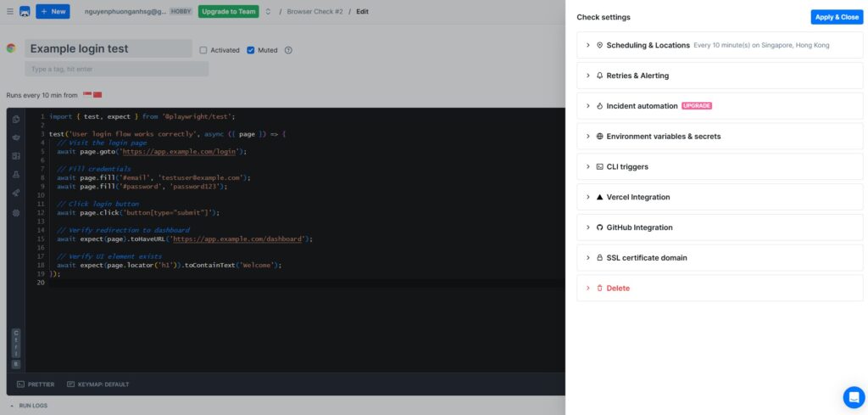The height and width of the screenshot is (415, 868).
Task: Click the files icon in editor sidebar
Action: [x=16, y=119]
